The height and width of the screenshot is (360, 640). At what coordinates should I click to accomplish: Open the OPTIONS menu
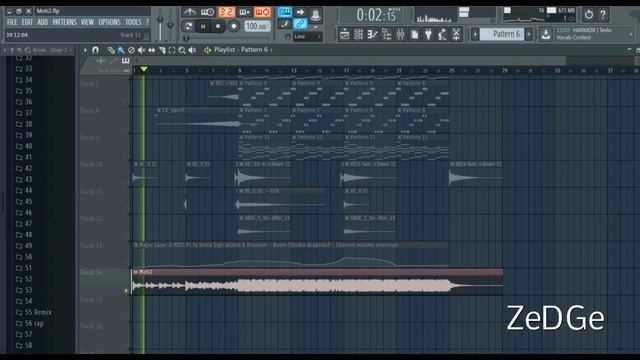(x=109, y=22)
